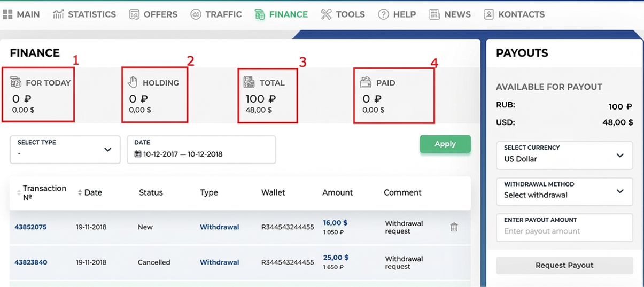This screenshot has width=644, height=287.
Task: Click Withdrawal type link for New transaction
Action: click(219, 227)
